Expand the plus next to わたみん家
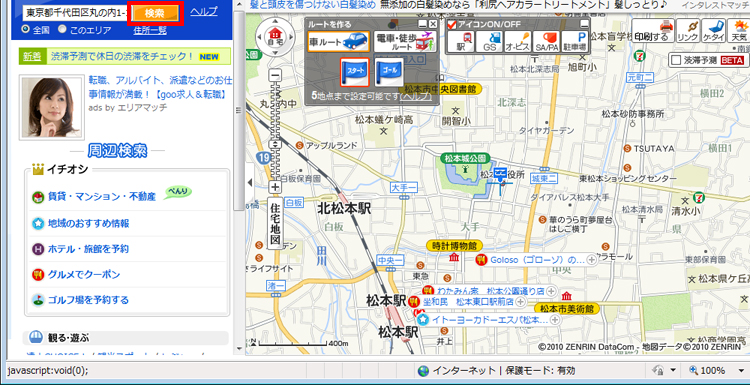The image size is (750, 385). 551,291
